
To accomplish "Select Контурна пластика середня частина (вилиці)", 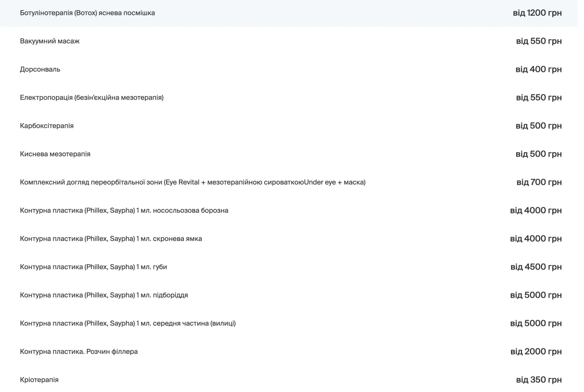I will [x=128, y=323].
